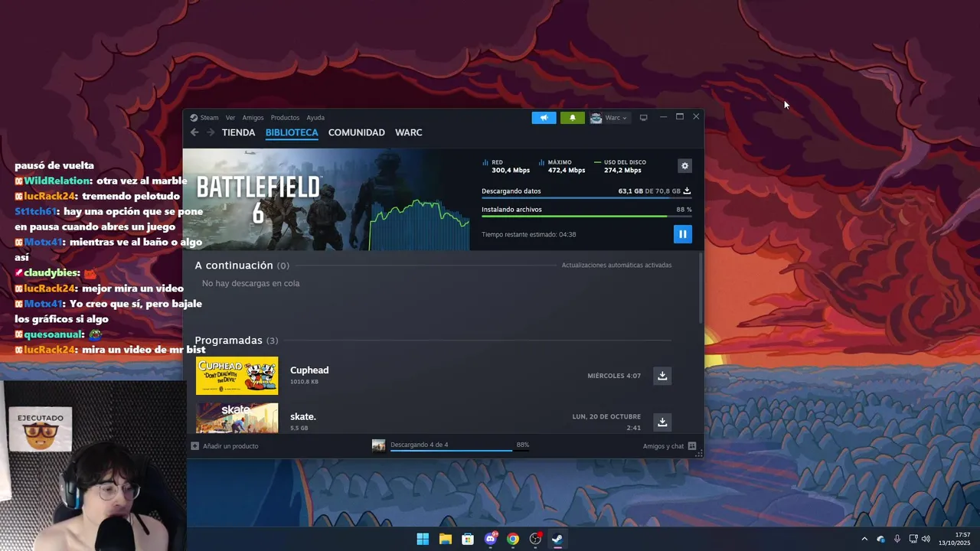
Task: Click the Battlefield 6 banner artwork
Action: [x=326, y=200]
